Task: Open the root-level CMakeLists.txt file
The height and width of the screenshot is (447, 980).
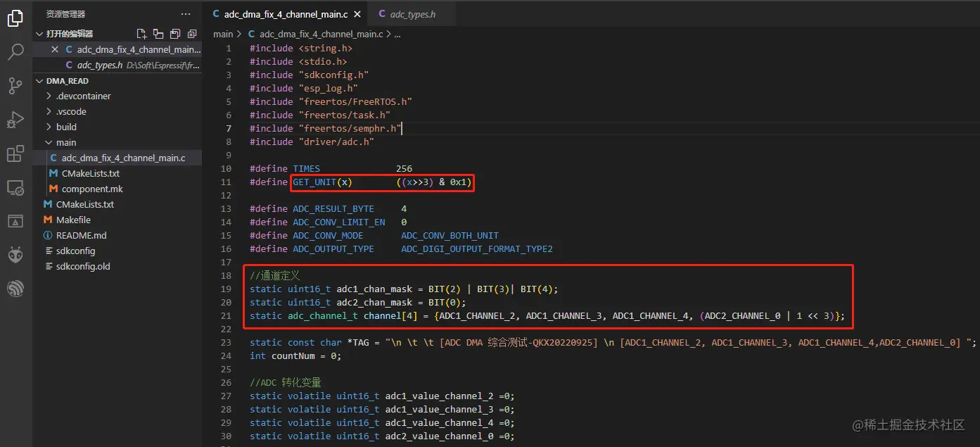Action: click(84, 204)
